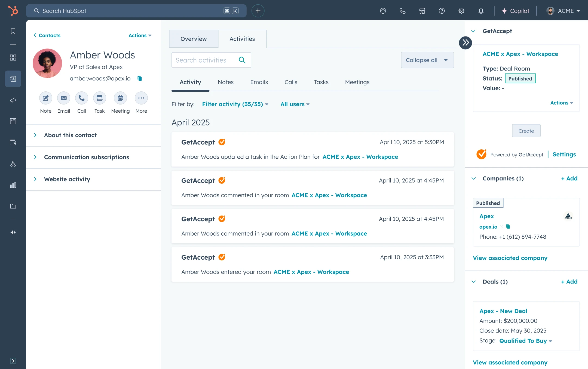
Task: Click the Meeting calendar icon
Action: 120,98
